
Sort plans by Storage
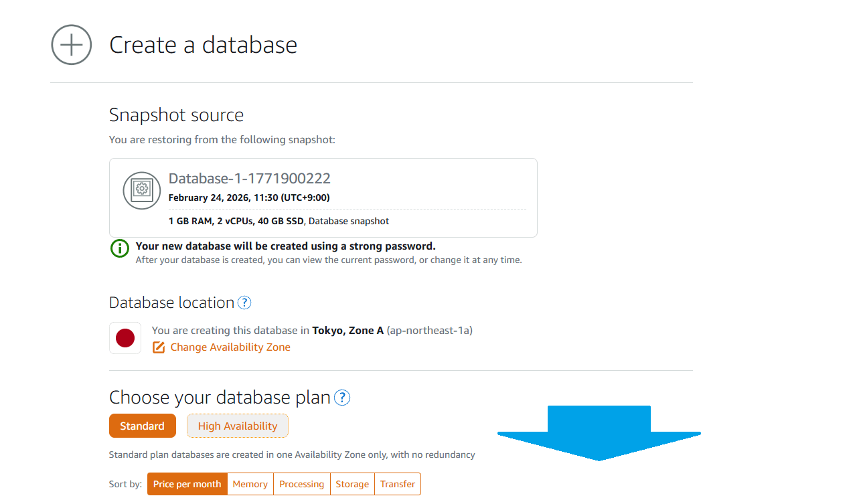coord(352,484)
